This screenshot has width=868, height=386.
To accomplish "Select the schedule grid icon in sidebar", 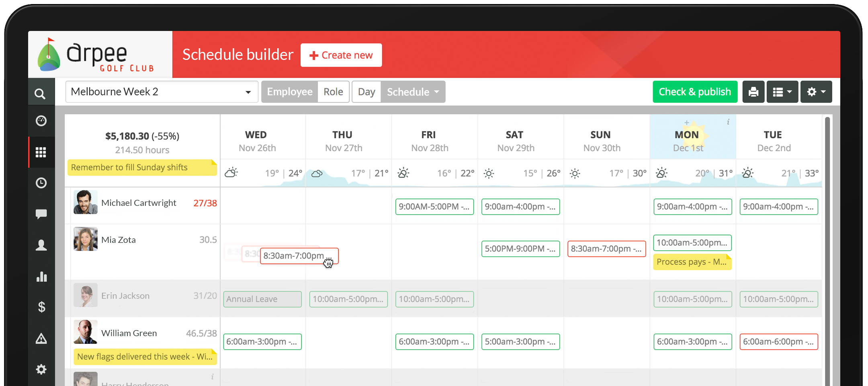I will coord(41,152).
